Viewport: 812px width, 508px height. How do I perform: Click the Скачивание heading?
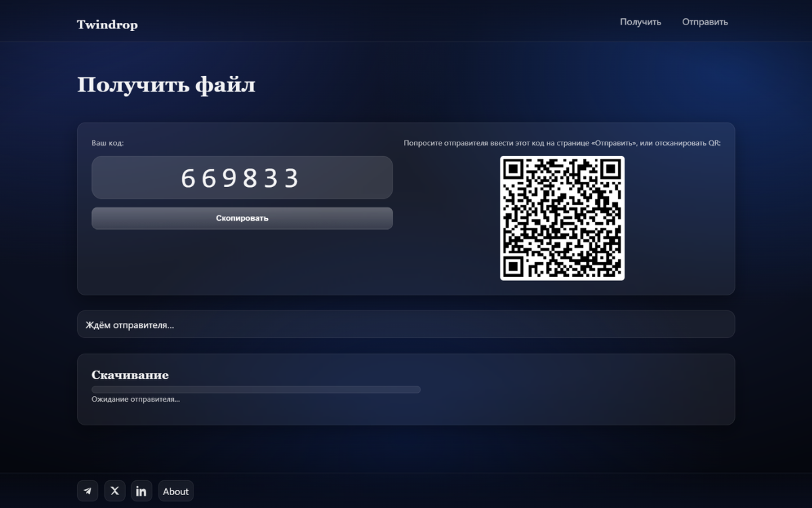[130, 375]
